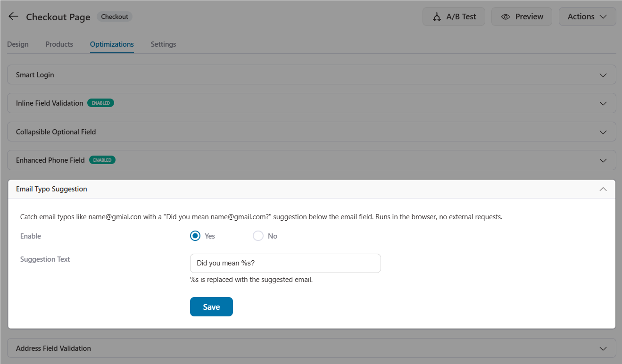Expand Inline Field Validation section chevron
Screen dimensions: 622x364
(603, 103)
